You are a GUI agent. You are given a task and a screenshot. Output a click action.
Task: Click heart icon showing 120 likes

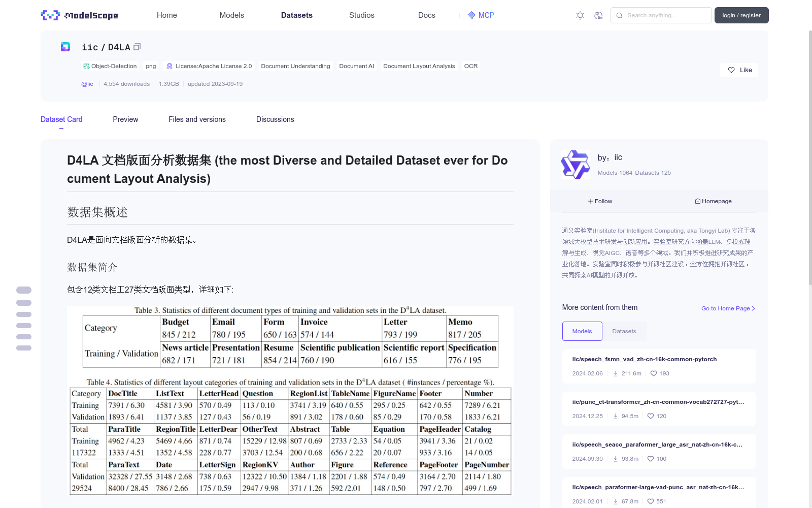(651, 416)
